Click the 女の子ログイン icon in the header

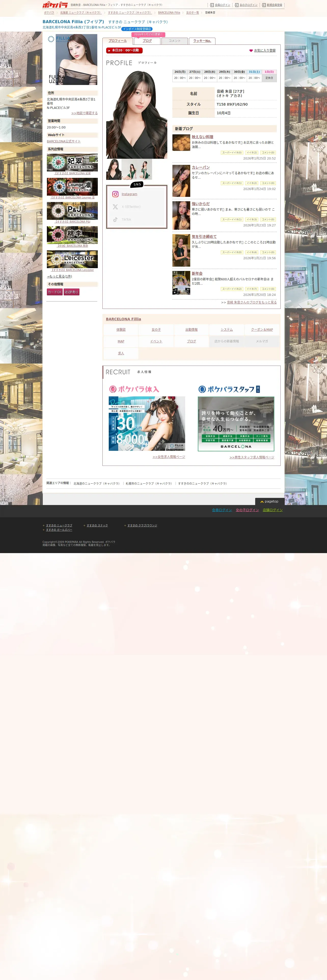click(x=237, y=5)
